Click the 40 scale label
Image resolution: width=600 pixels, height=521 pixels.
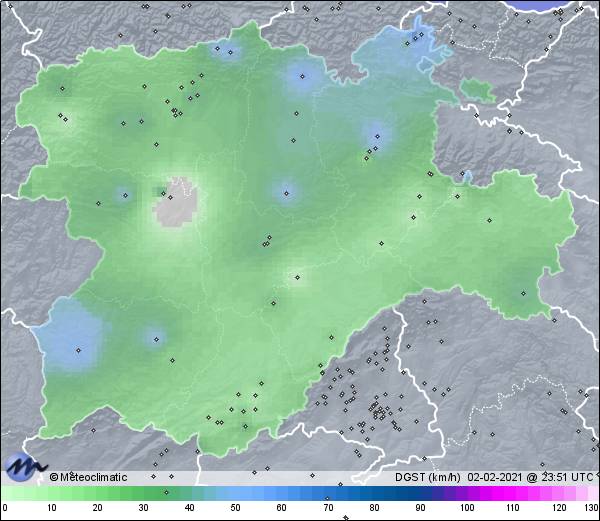click(x=189, y=508)
